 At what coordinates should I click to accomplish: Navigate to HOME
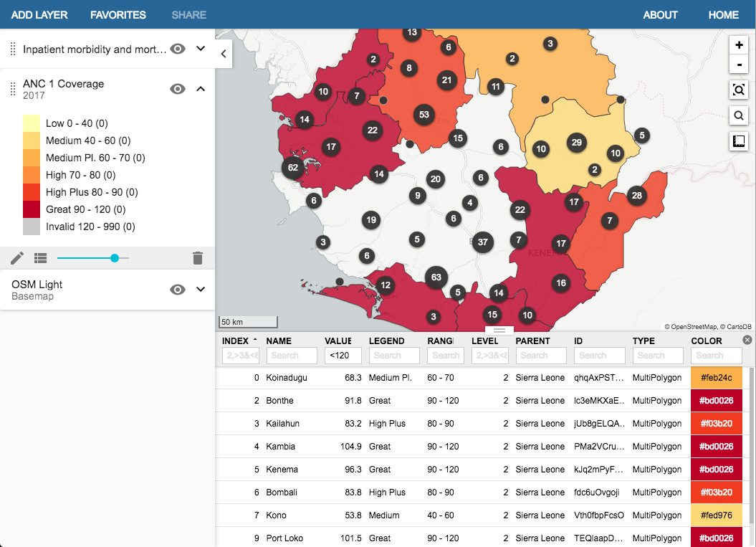tap(723, 14)
